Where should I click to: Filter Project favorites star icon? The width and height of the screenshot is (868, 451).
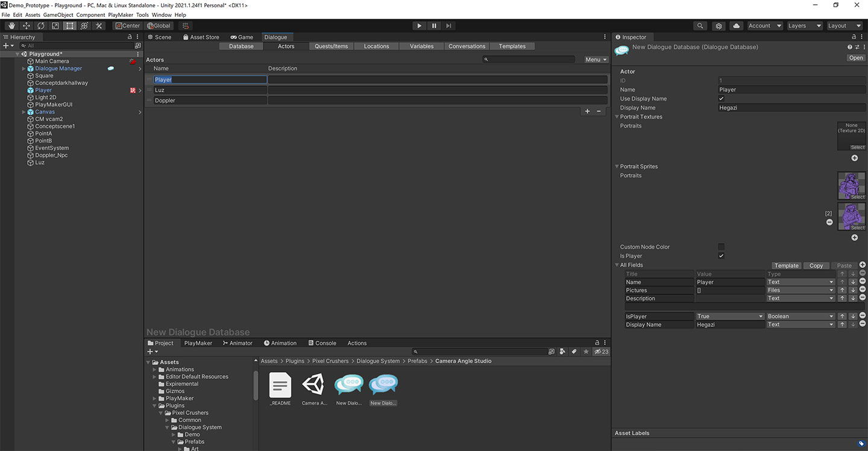tap(585, 352)
